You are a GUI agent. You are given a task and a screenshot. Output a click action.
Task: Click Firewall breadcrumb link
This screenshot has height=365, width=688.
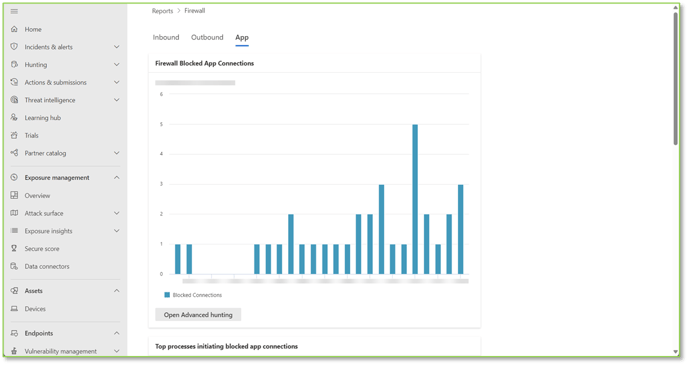(194, 11)
